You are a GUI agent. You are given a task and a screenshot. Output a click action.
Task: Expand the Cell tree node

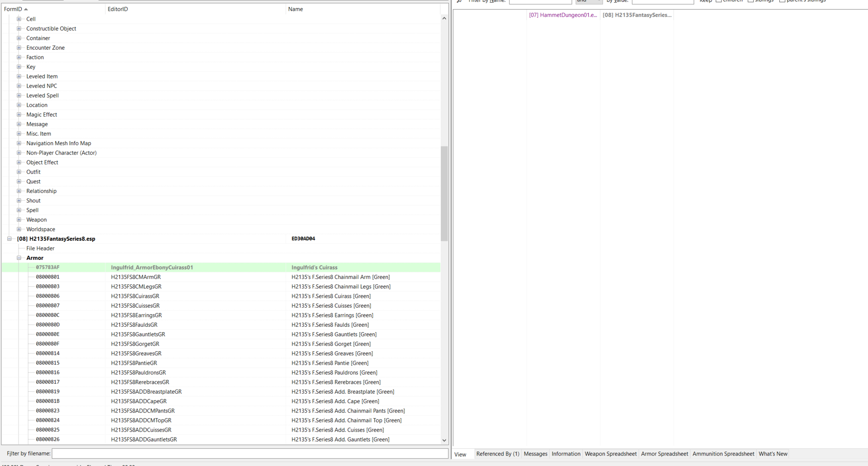19,19
